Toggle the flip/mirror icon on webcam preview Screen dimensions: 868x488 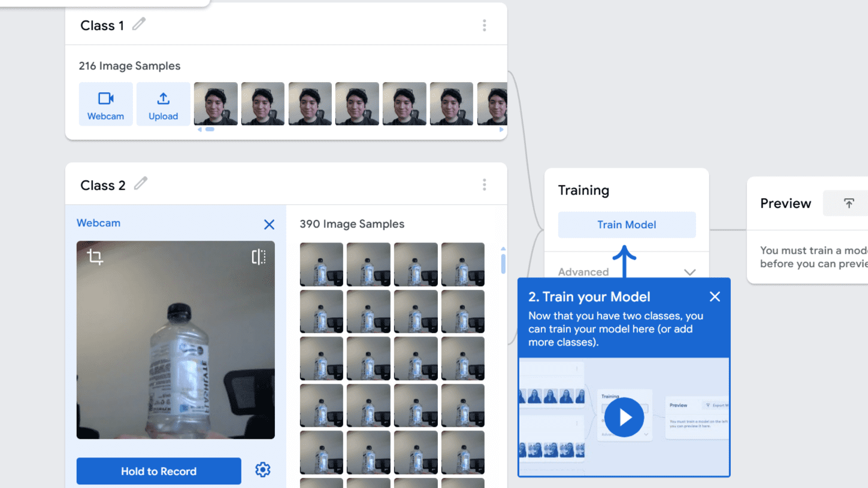click(x=258, y=257)
